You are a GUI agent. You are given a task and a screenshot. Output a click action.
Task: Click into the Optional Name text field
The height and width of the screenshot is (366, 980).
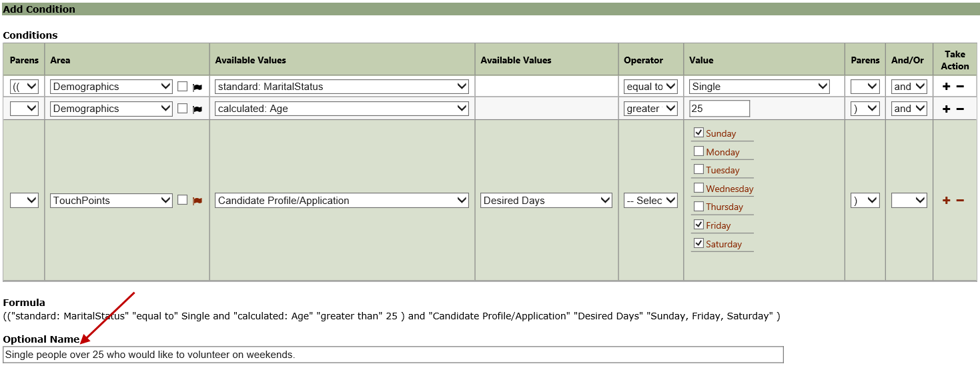click(x=393, y=355)
